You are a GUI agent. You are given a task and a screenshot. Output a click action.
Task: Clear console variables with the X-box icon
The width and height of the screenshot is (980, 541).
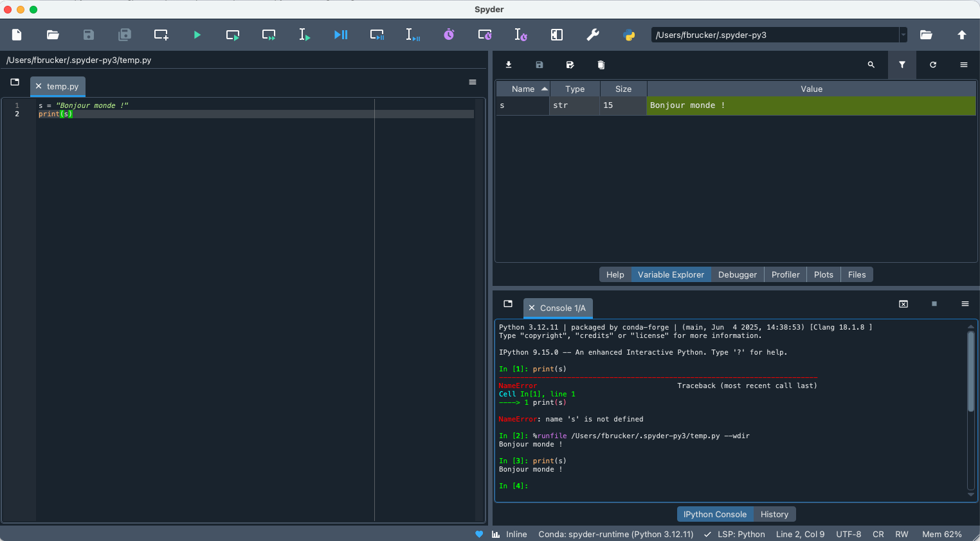(903, 304)
